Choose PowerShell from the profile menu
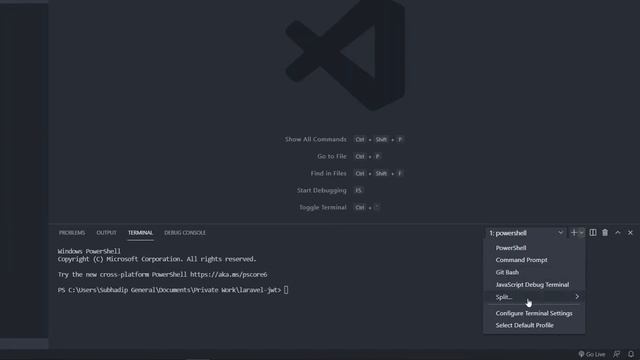The height and width of the screenshot is (360, 640). (x=534, y=248)
